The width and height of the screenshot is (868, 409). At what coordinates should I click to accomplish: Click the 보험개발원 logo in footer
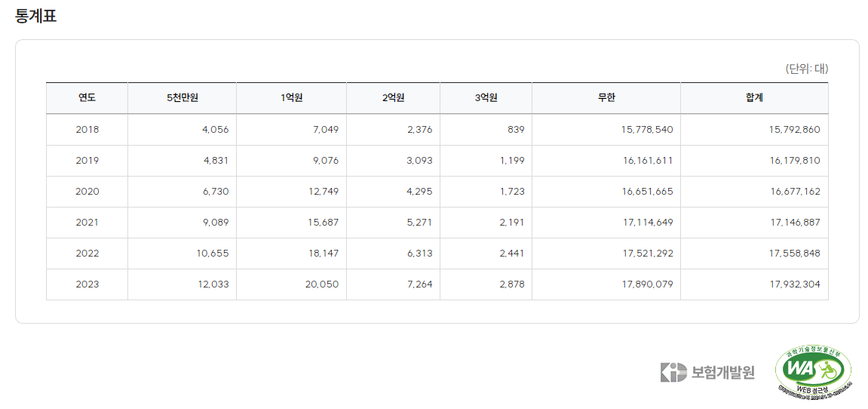[707, 372]
